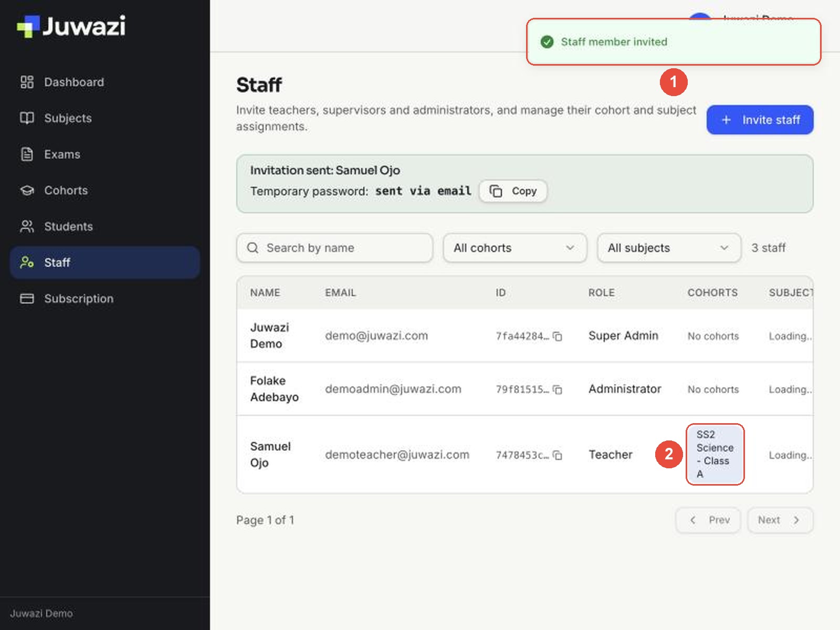Select the demo@juwazi.com email cell

[376, 335]
